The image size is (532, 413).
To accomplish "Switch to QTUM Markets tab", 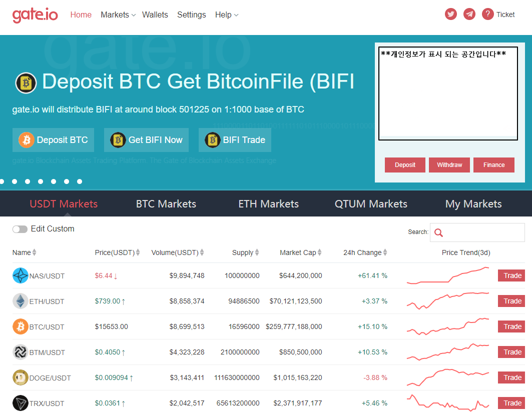I will pyautogui.click(x=371, y=204).
